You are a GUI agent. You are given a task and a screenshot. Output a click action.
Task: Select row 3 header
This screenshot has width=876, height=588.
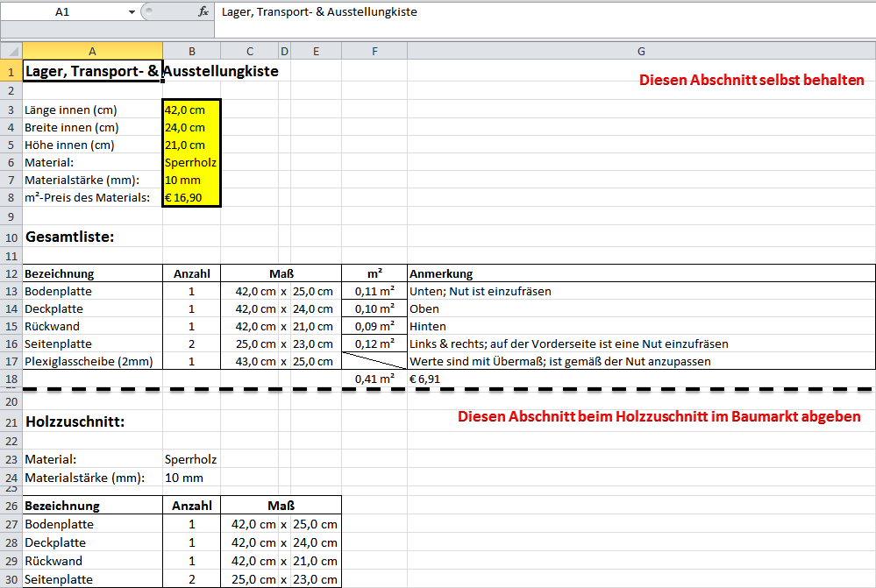coord(11,110)
